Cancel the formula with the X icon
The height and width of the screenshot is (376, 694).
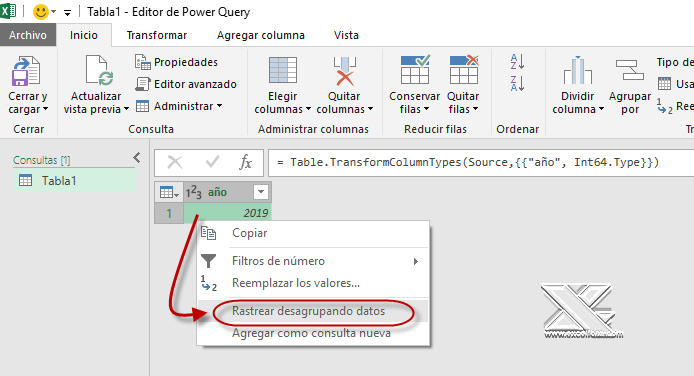[175, 162]
